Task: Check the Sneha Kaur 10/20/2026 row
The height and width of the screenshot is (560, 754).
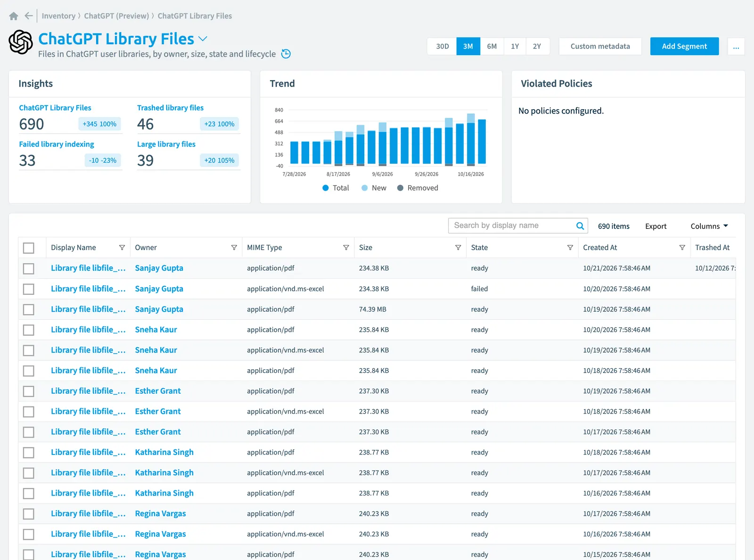Action: 29,330
